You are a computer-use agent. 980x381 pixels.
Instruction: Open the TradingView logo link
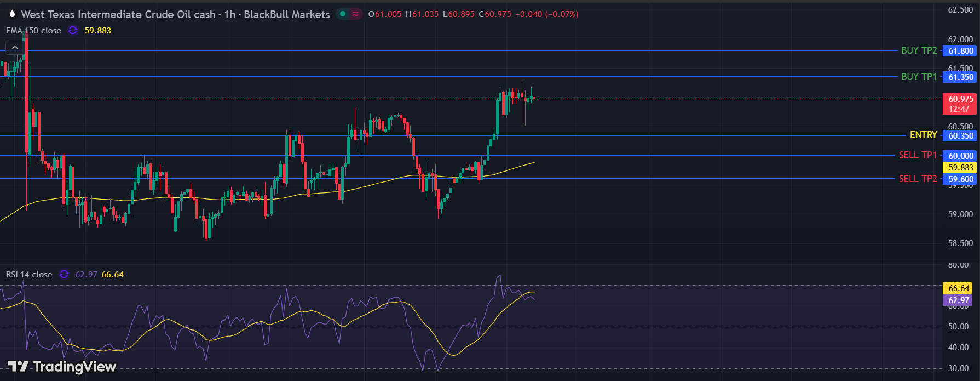click(x=62, y=366)
